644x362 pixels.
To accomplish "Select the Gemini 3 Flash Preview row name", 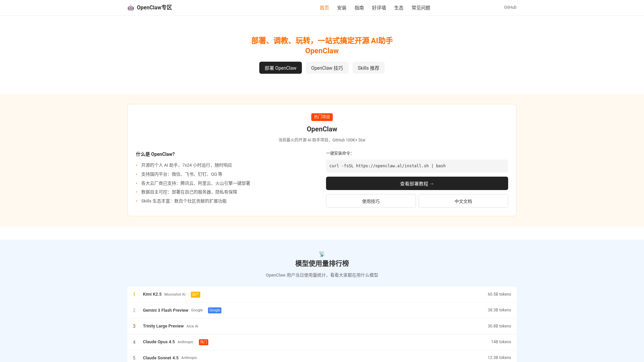I will click(166, 310).
